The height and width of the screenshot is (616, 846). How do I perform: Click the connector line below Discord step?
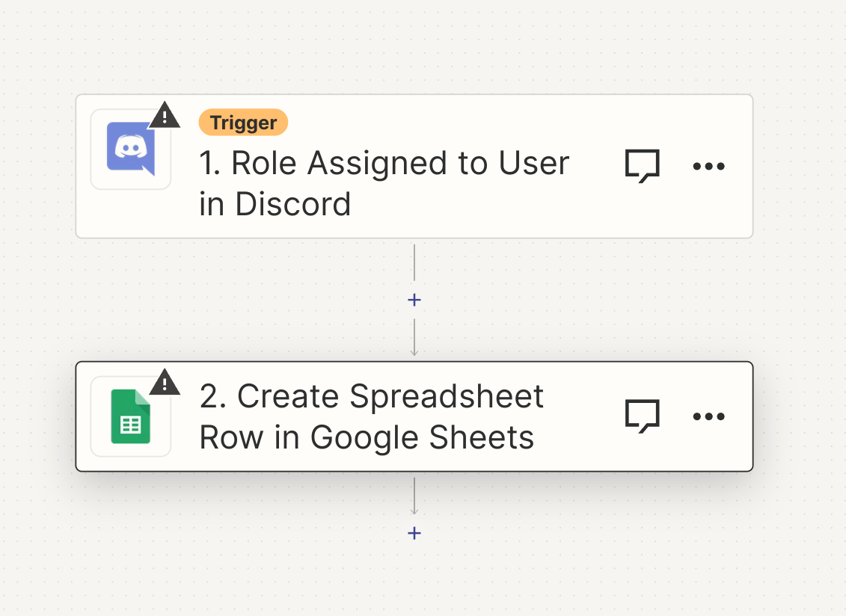point(414,262)
